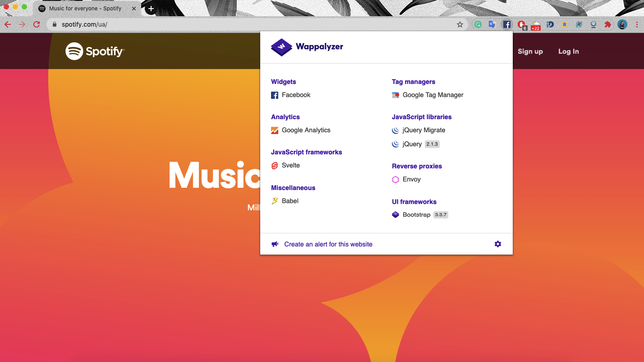The width and height of the screenshot is (644, 362).
Task: Open the Facebook technology entry
Action: point(291,95)
